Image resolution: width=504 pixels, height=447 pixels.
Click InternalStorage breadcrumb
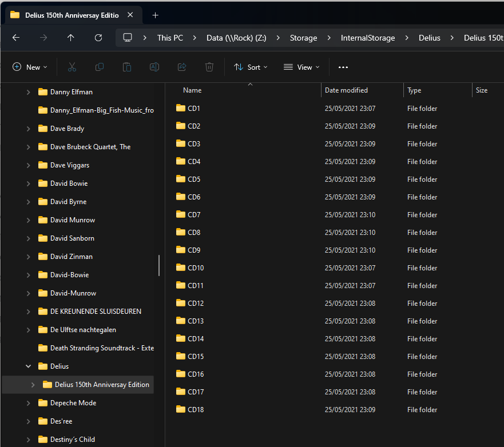click(368, 38)
